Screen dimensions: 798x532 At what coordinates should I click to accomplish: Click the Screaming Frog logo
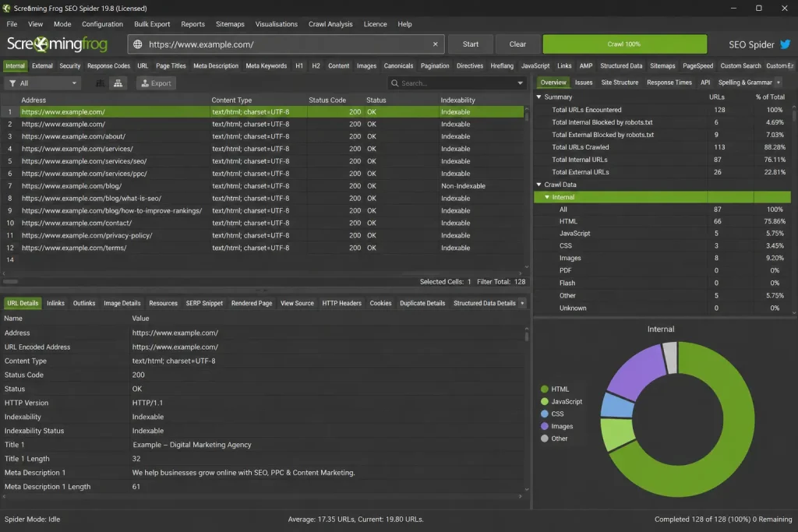click(x=57, y=44)
